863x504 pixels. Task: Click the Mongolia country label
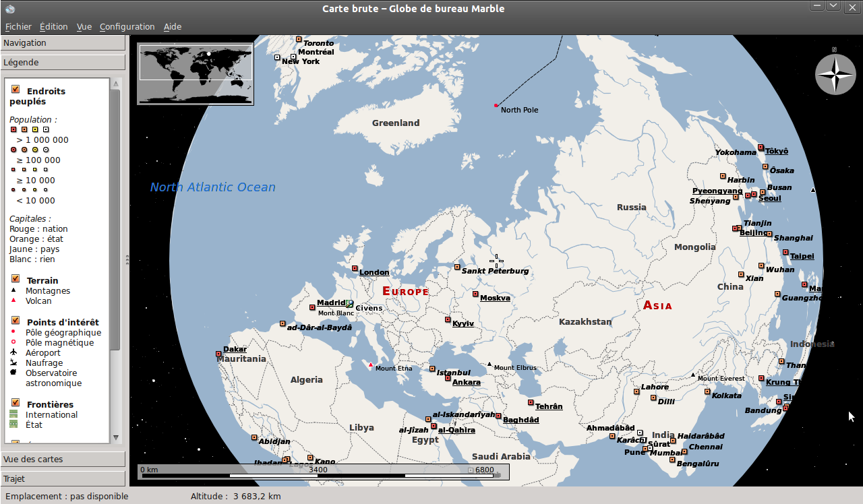695,247
